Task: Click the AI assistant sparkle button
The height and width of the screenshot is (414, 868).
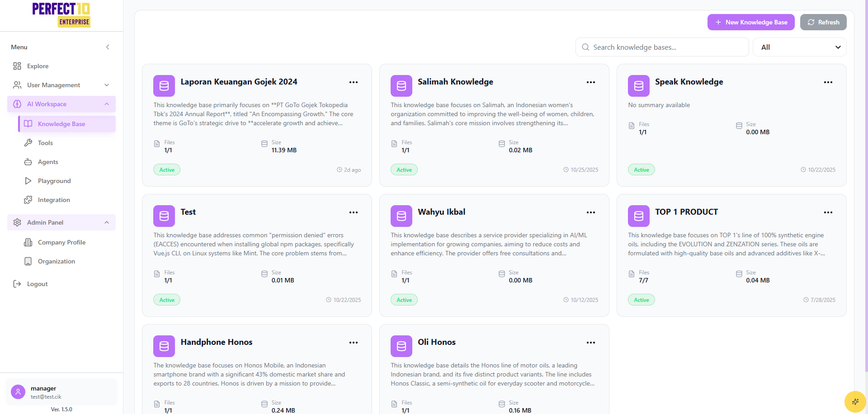Action: [x=855, y=402]
